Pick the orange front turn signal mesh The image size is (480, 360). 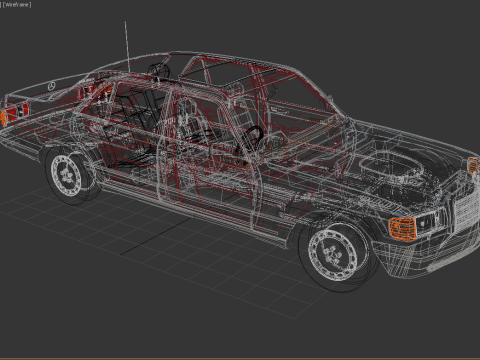point(402,229)
